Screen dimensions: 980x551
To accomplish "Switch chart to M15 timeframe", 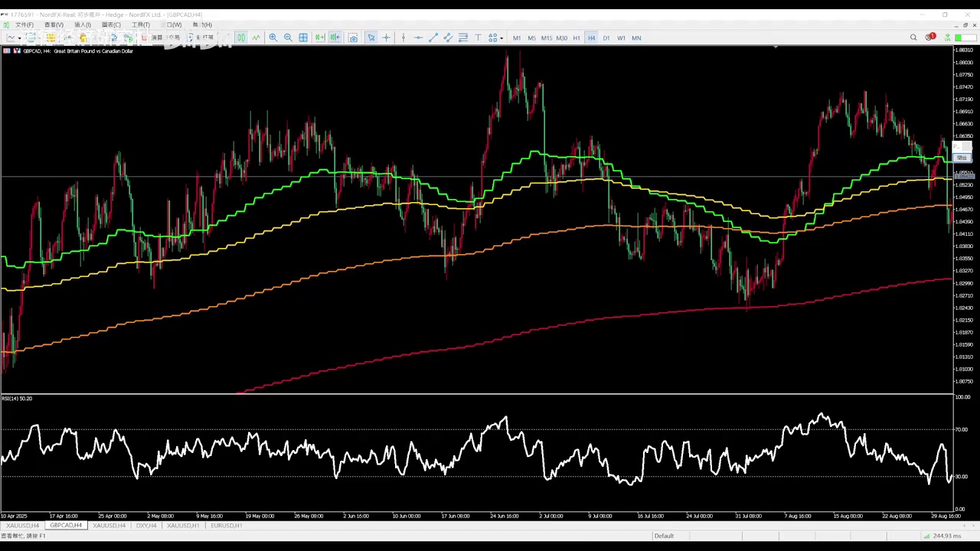I will coord(547,37).
